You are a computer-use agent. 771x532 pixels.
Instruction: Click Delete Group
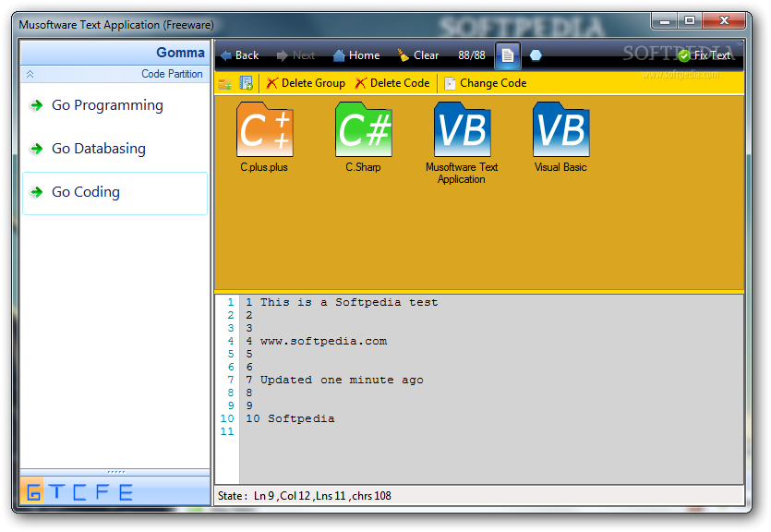click(x=306, y=83)
